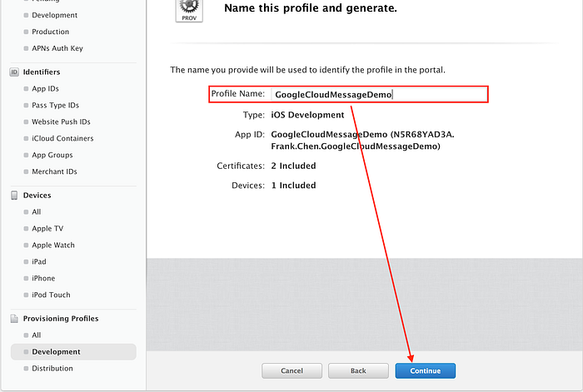Select Provisioning Profiles section header
The image size is (583, 392).
click(61, 319)
